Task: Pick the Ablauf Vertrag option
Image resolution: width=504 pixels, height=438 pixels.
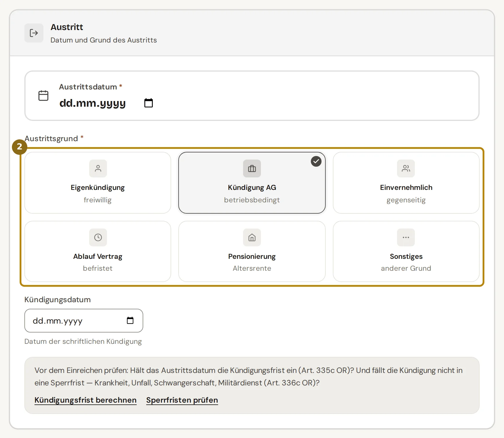Action: [98, 251]
